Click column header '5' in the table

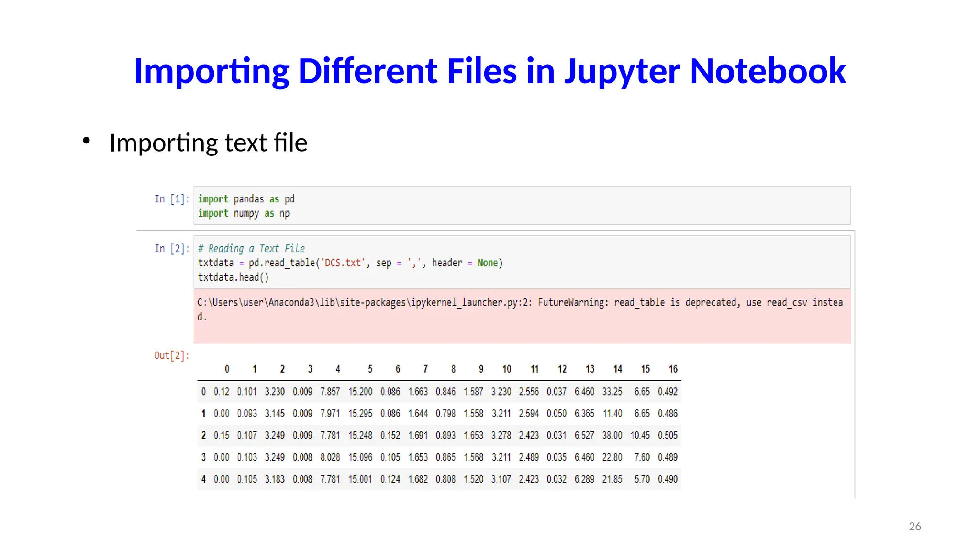(370, 369)
